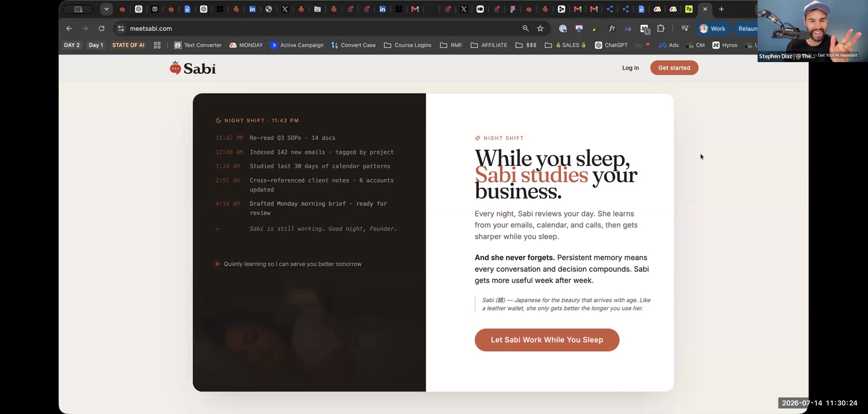Click the 'Re-read Q3 SOPs · 14 docs' log line

tap(292, 138)
